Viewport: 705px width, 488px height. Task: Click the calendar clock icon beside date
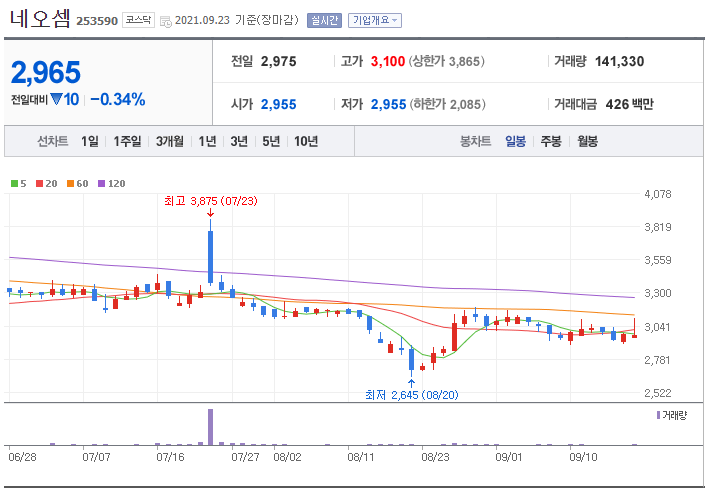[x=165, y=22]
